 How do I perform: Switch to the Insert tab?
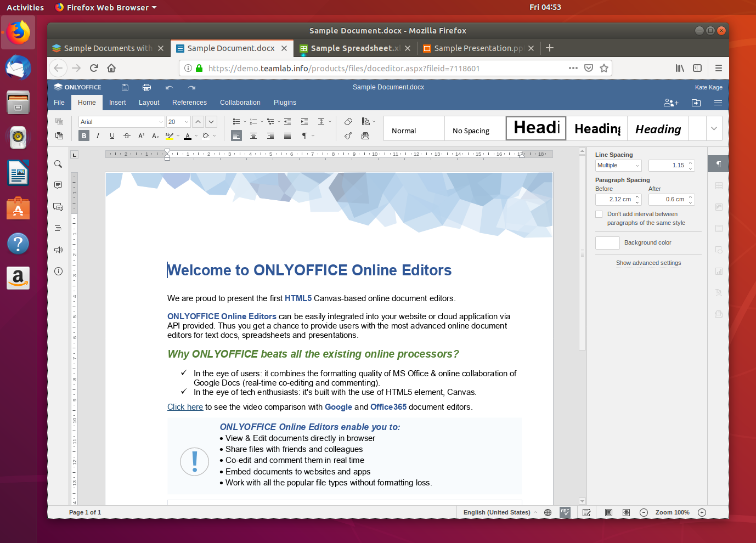(x=117, y=103)
